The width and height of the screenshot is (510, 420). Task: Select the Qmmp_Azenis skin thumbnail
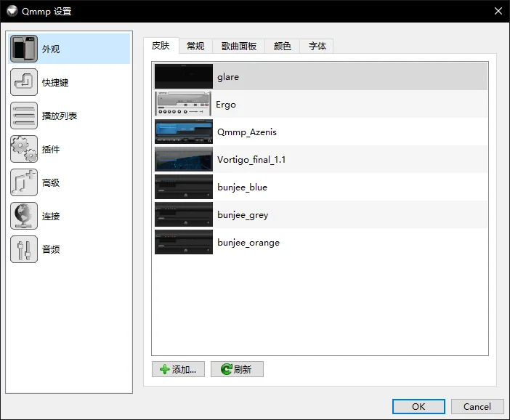[x=184, y=132]
